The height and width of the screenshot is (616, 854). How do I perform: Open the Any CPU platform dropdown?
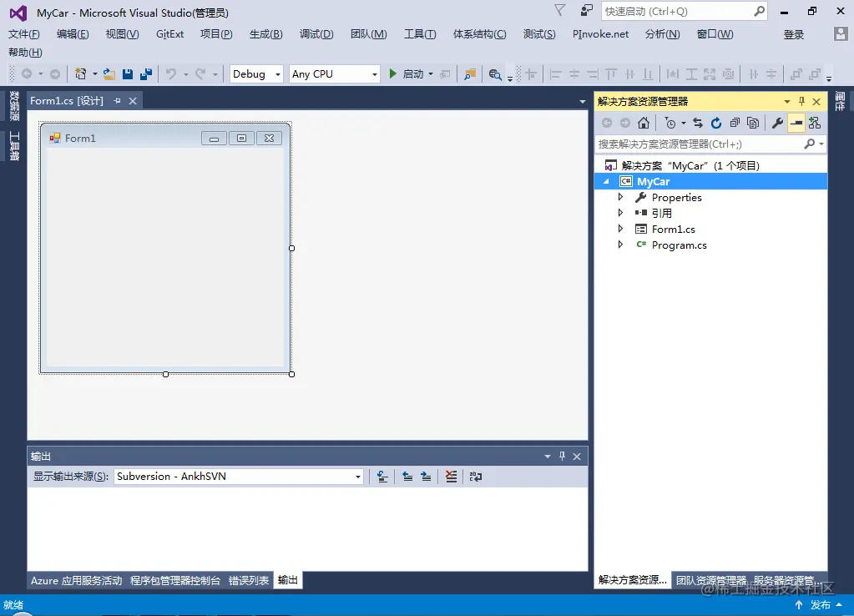[375, 74]
